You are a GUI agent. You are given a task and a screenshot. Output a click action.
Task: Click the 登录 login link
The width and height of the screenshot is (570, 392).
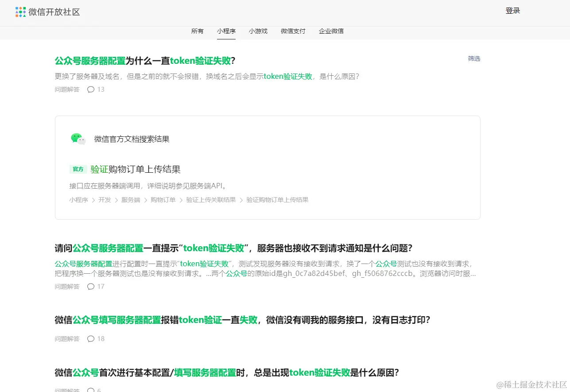pos(513,11)
